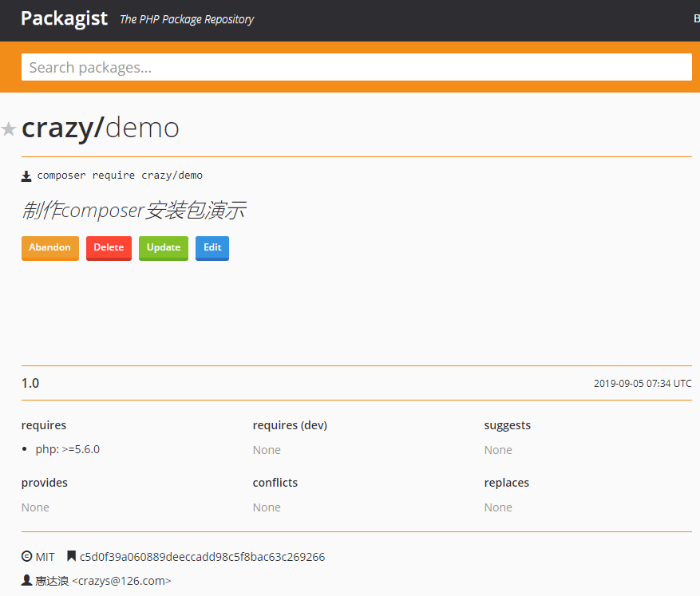Click None under provides
The image size is (700, 596).
pos(35,507)
